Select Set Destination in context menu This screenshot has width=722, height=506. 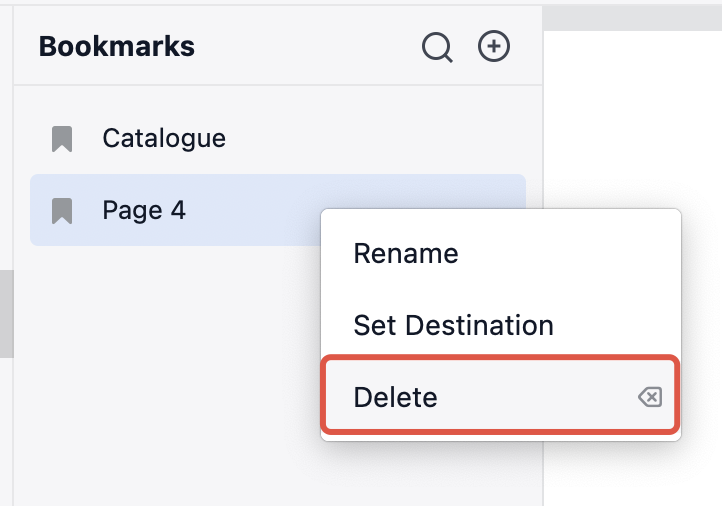click(453, 325)
